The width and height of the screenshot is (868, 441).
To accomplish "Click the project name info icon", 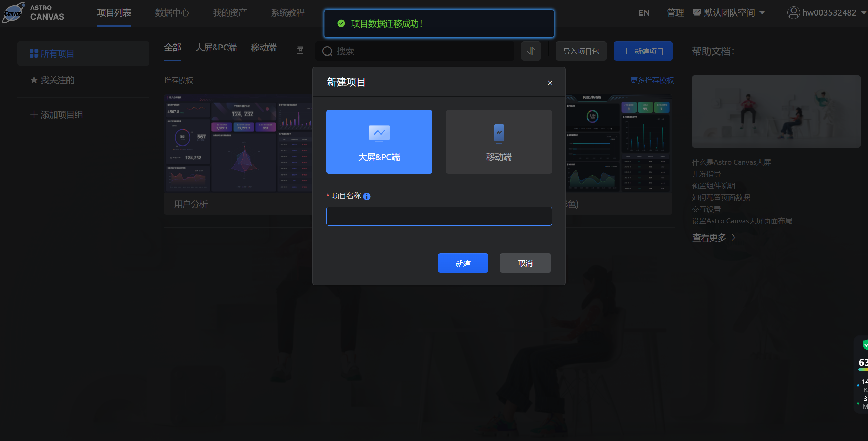I will tap(367, 197).
